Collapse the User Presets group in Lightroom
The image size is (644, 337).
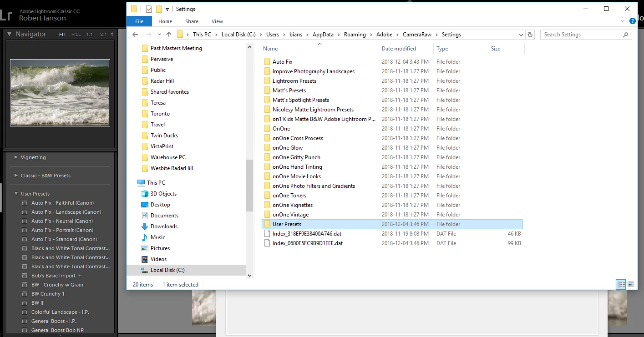click(x=16, y=194)
